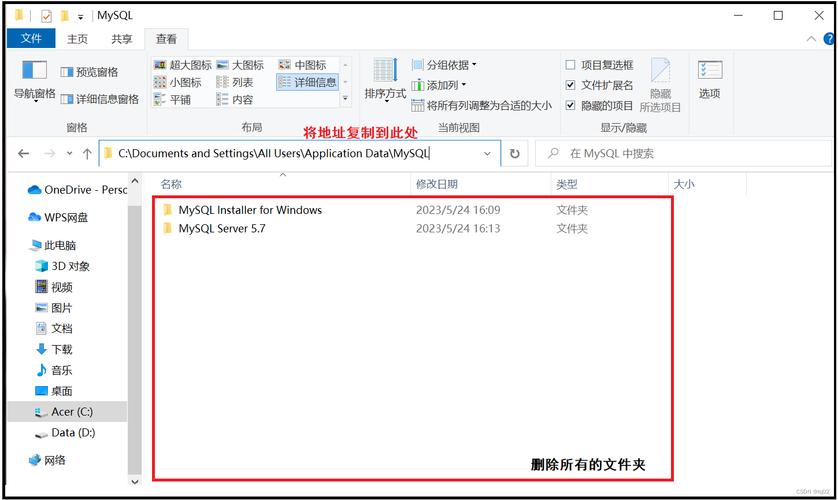Open Options (选项) button

tap(710, 80)
